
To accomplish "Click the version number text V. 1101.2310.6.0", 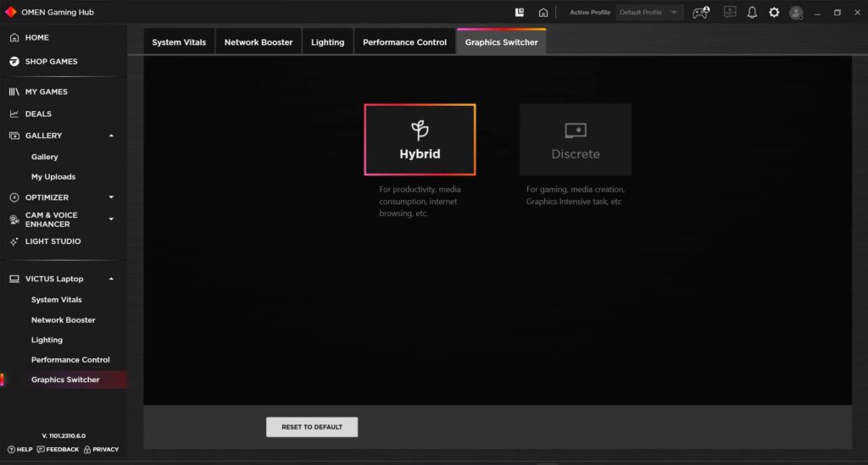I will coord(64,435).
